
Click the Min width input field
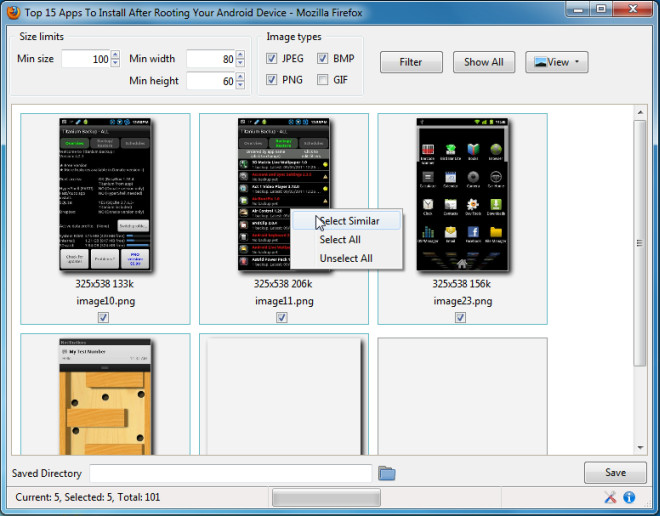[x=210, y=59]
